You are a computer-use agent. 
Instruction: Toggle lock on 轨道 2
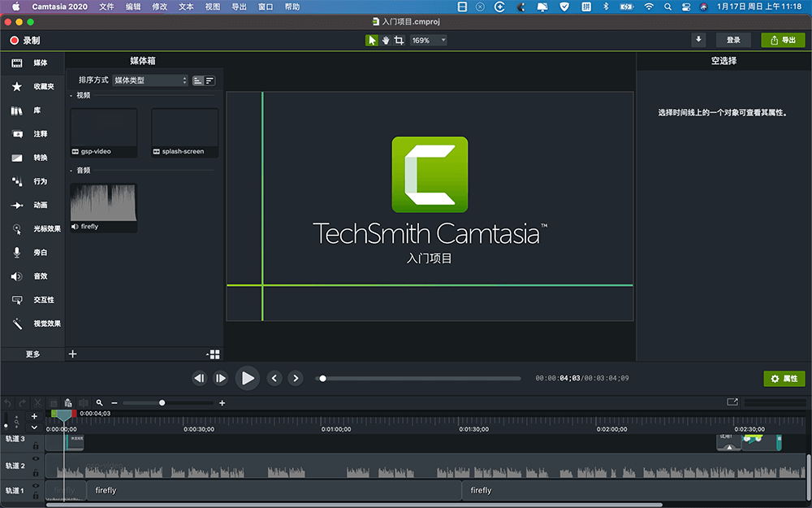tap(36, 473)
